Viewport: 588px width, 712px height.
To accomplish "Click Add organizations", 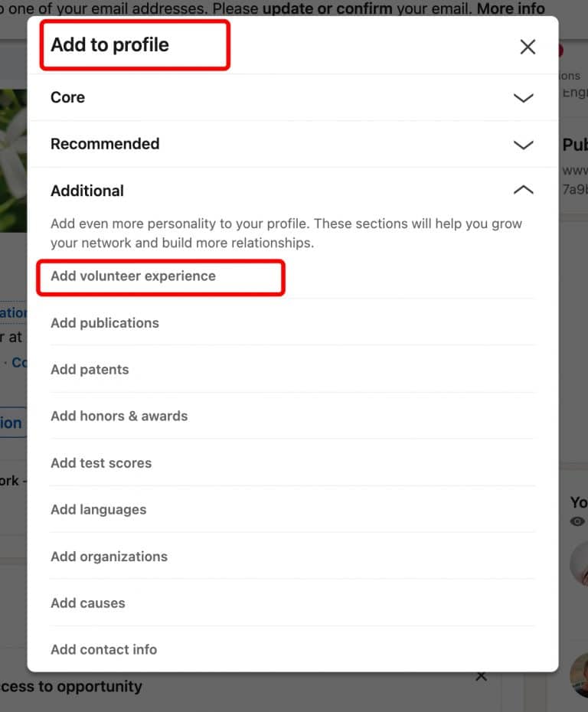I will coord(109,557).
